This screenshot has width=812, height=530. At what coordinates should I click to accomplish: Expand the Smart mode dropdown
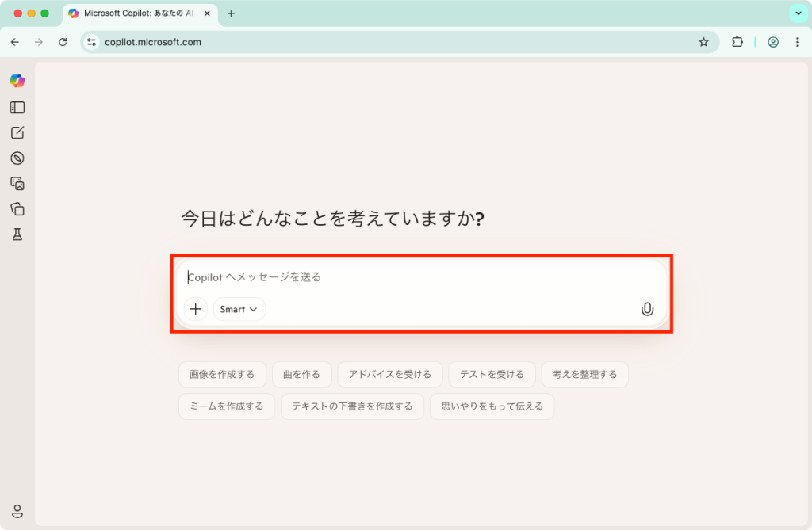tap(239, 309)
